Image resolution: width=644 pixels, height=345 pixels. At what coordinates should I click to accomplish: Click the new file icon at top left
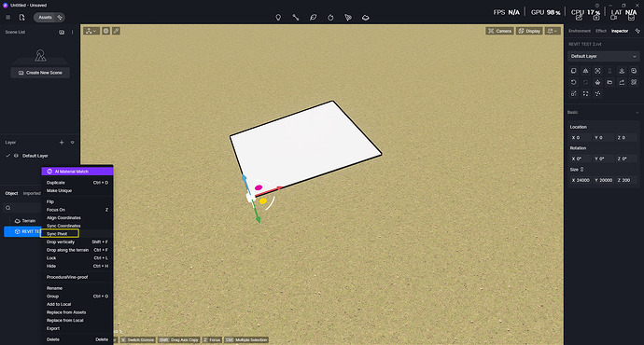click(21, 17)
